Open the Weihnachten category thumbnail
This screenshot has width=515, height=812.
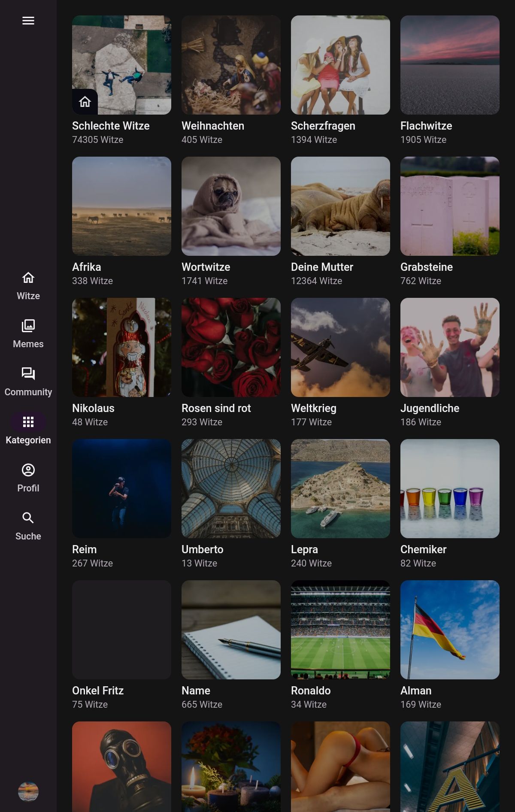coord(231,65)
